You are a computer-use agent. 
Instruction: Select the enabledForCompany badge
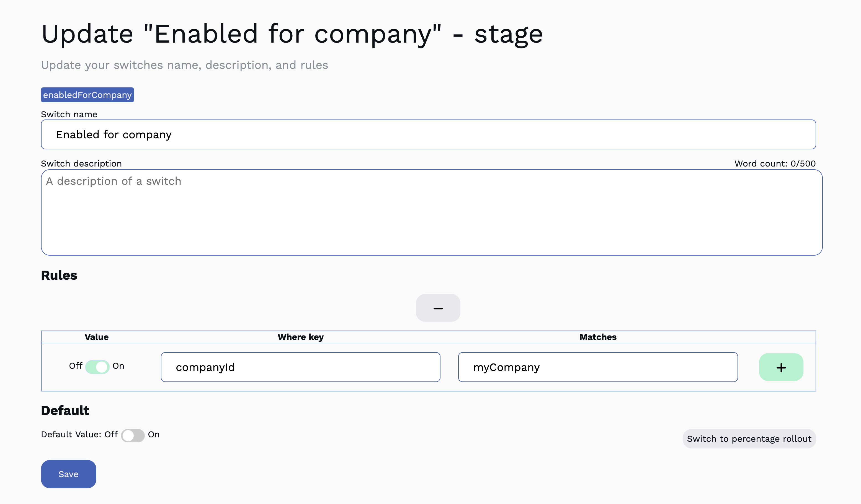coord(87,95)
